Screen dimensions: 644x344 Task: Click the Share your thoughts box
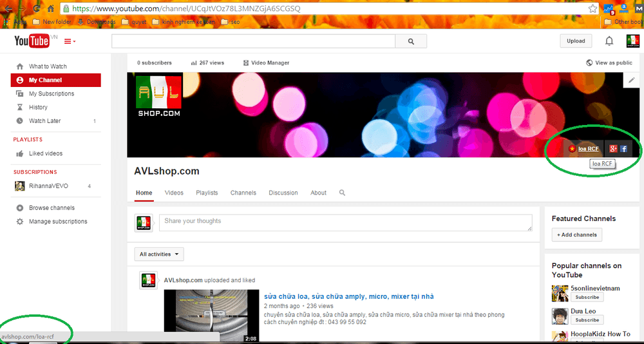tap(345, 222)
